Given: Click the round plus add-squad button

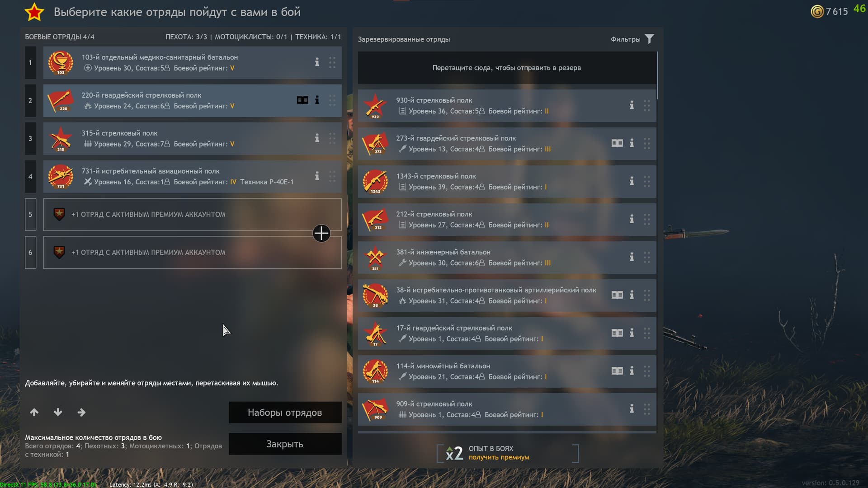Looking at the screenshot, I should click(321, 233).
